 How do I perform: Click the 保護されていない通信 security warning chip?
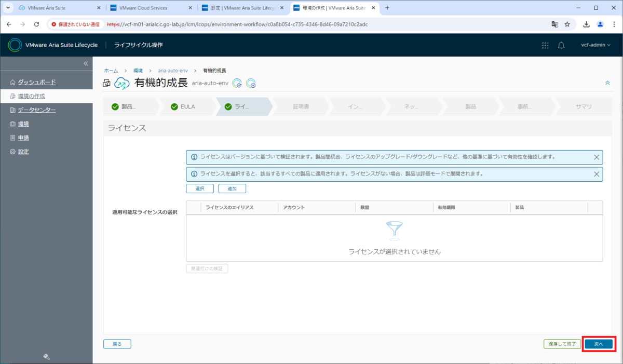point(76,24)
